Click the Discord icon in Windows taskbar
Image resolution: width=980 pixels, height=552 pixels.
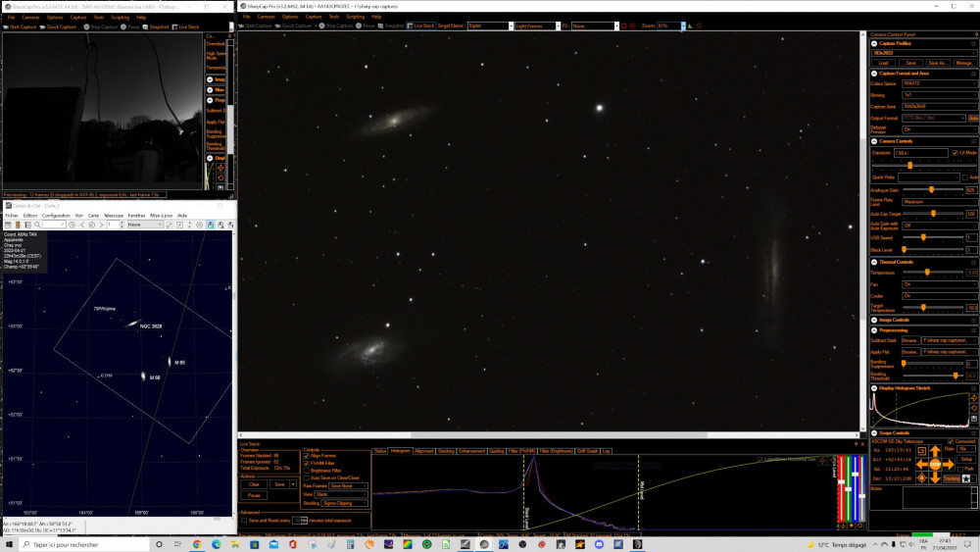(x=600, y=544)
